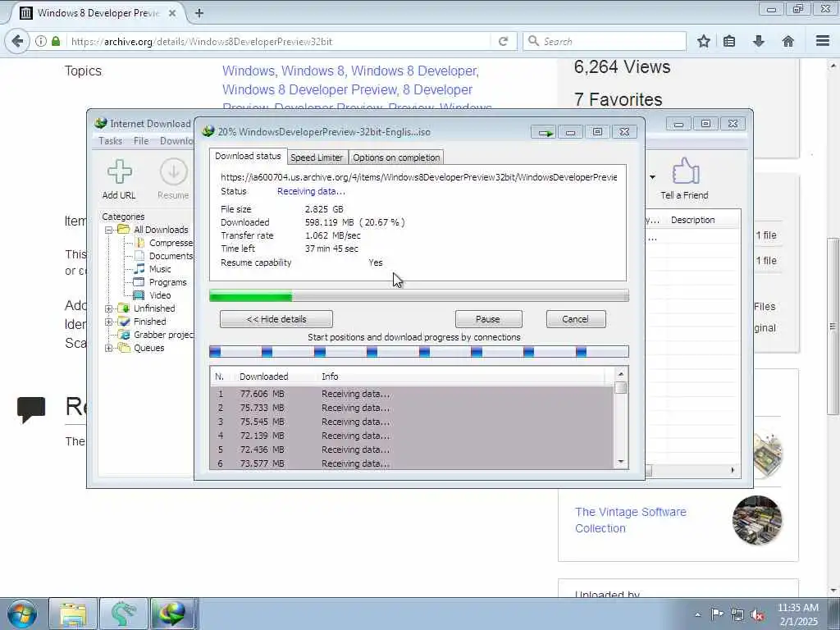Pause the current download
This screenshot has height=630, width=840.
point(488,319)
